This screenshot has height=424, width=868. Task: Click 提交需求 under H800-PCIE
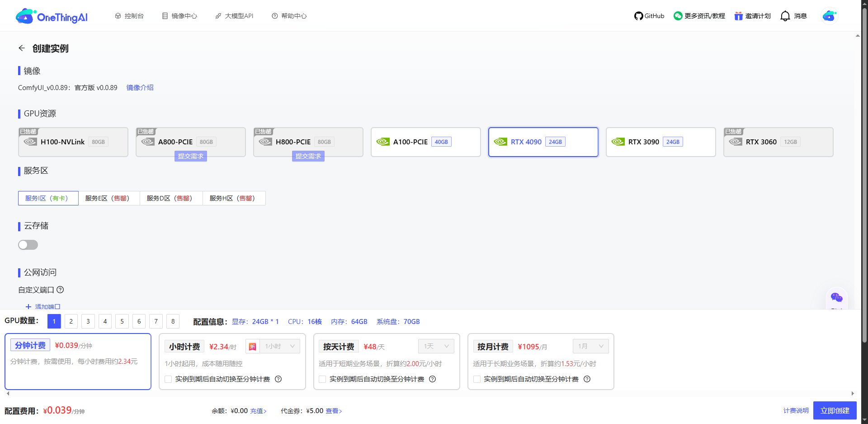pyautogui.click(x=308, y=156)
